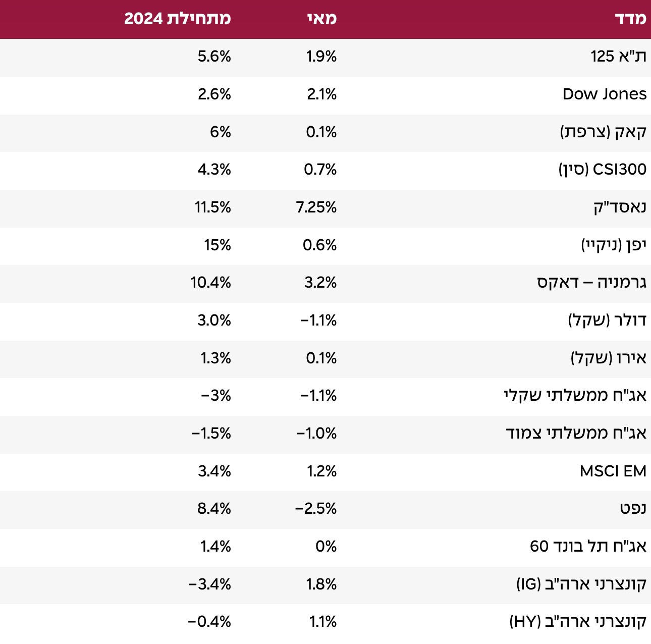Click the קונצרני ארה"ב (HY) label
The image size is (651, 644).
point(578,622)
